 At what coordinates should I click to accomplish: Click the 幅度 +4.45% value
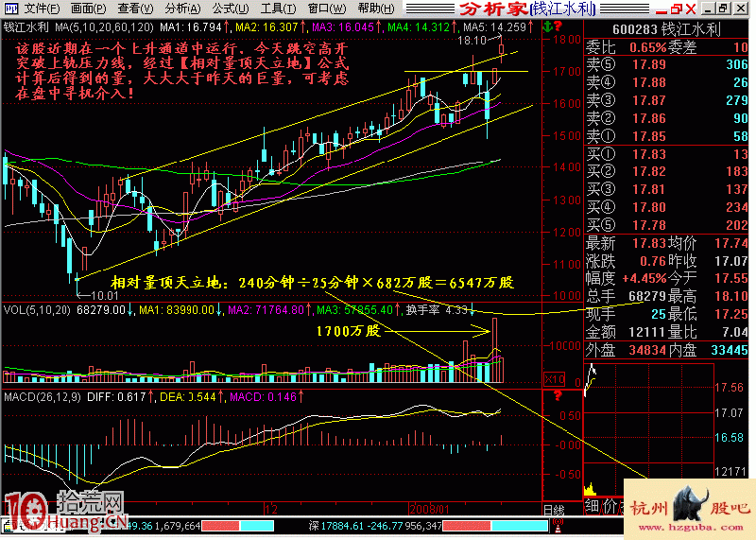[x=644, y=279]
